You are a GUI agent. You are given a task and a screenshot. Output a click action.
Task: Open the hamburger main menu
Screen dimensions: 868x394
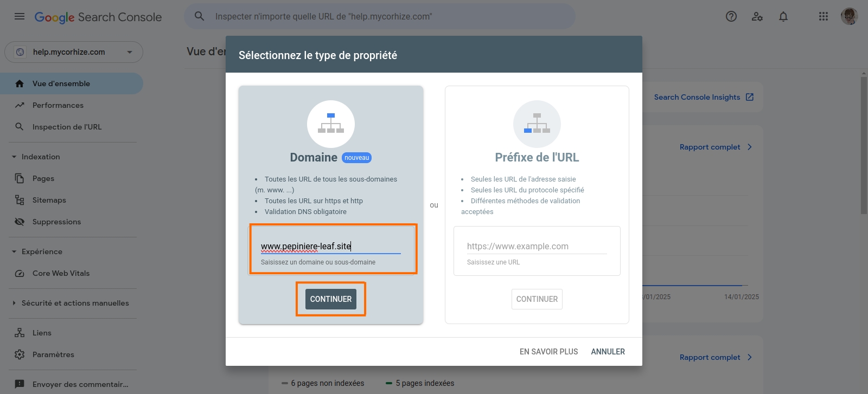coord(20,16)
